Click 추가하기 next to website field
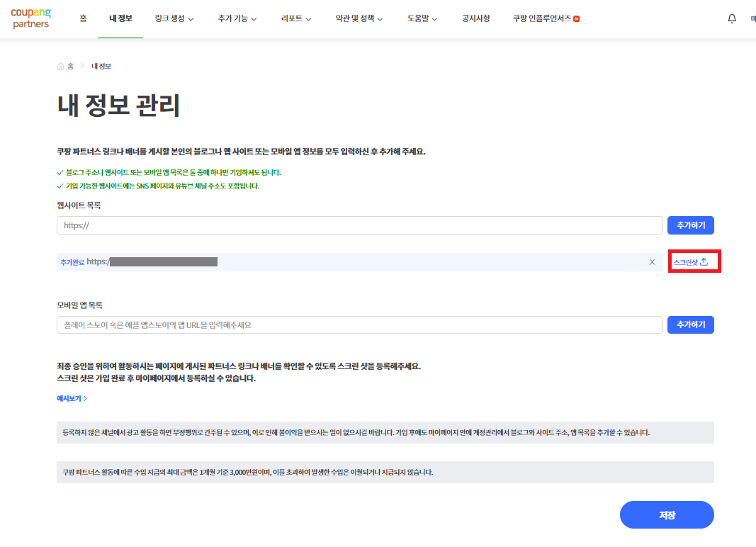The height and width of the screenshot is (547, 756). [x=690, y=225]
